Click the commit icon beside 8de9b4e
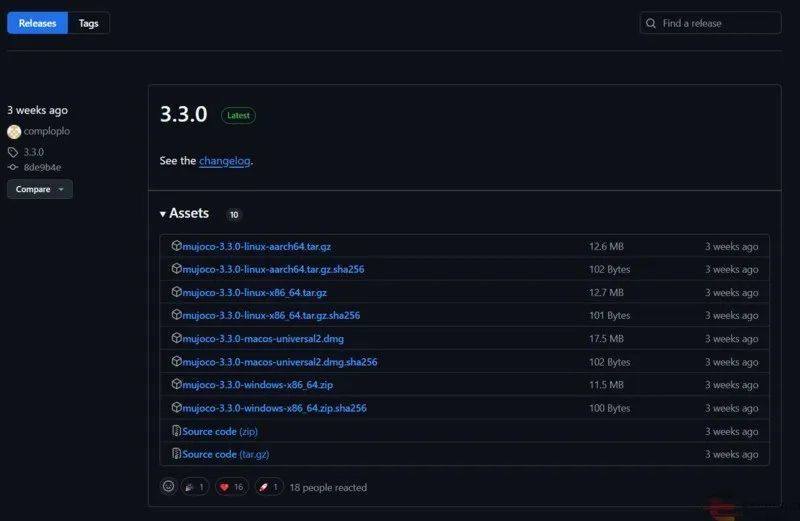This screenshot has height=521, width=800. (x=13, y=167)
